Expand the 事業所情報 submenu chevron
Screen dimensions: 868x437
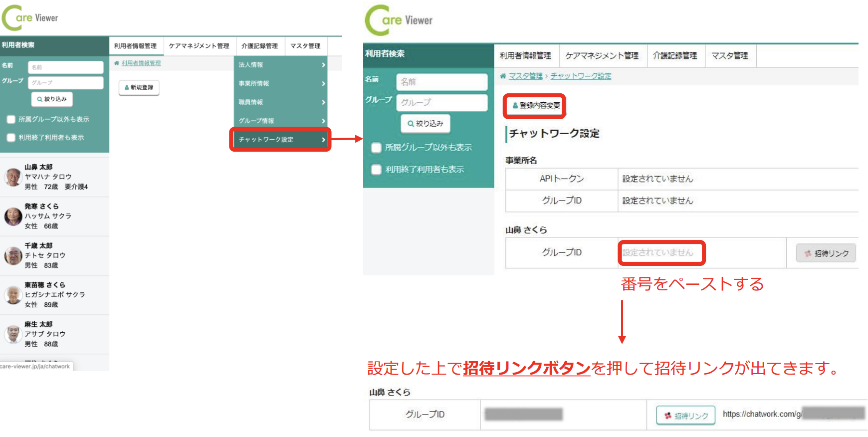coord(323,83)
